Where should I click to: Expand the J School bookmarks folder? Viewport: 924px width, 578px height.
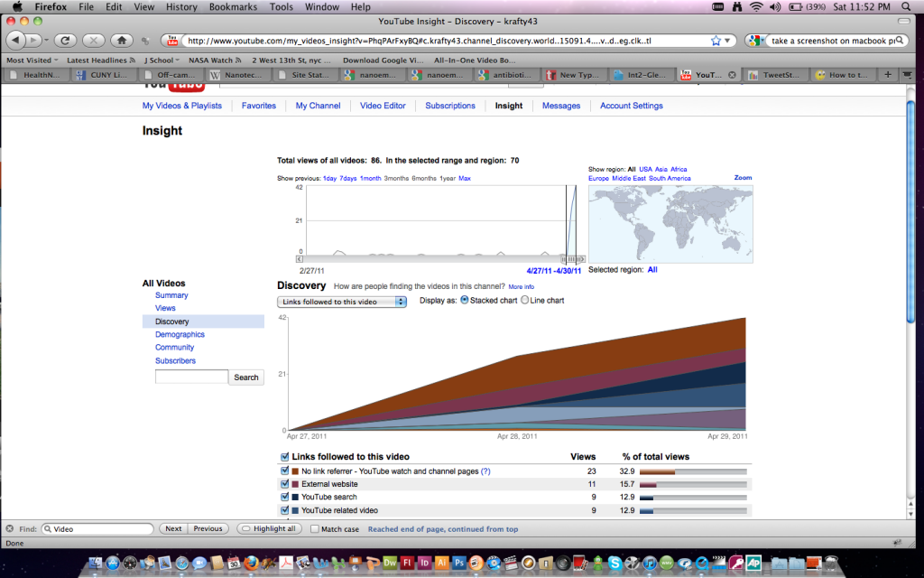point(162,61)
